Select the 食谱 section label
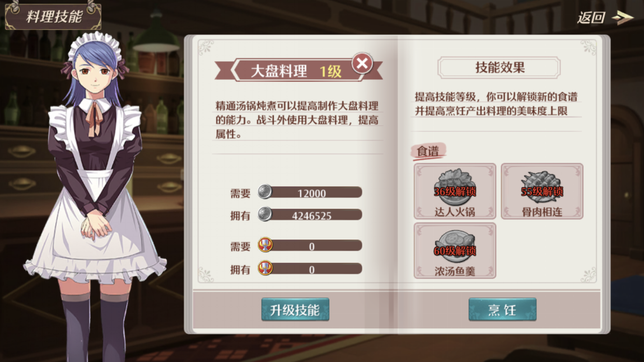 coord(428,151)
